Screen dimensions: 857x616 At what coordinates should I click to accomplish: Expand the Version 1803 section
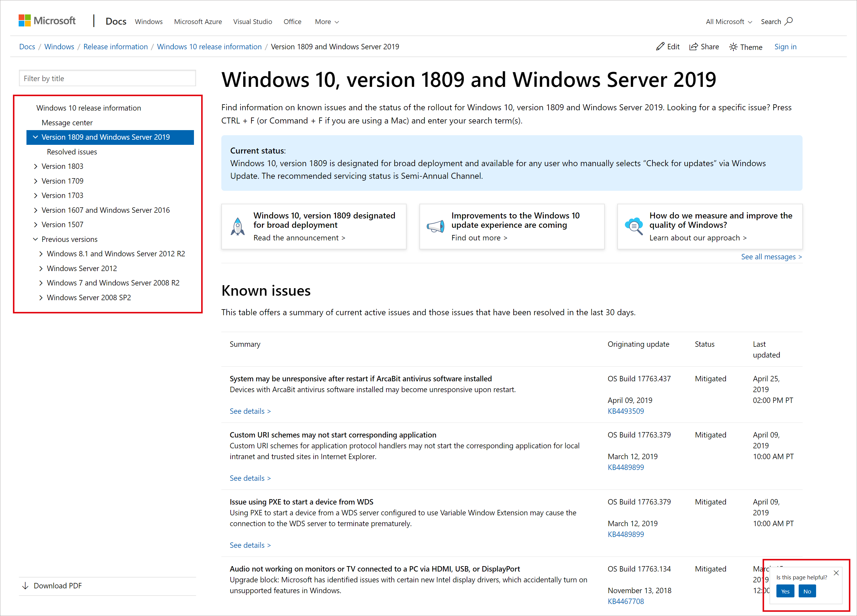coord(35,166)
